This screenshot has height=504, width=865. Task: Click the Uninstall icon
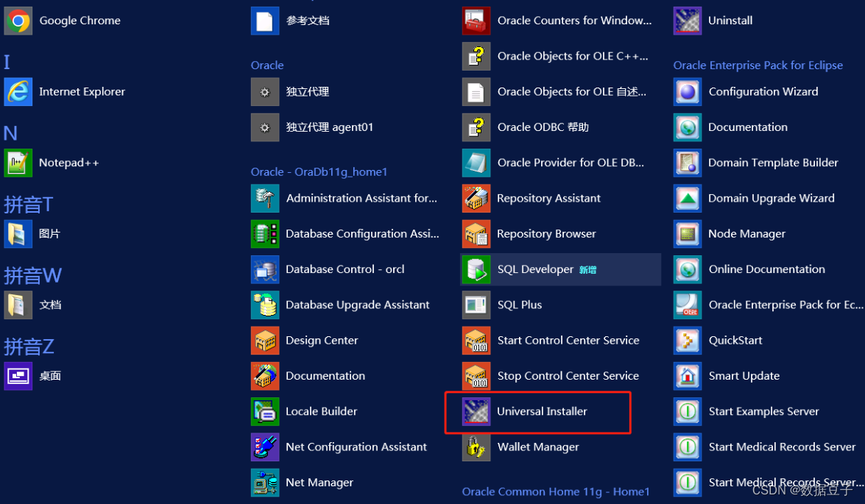point(688,21)
